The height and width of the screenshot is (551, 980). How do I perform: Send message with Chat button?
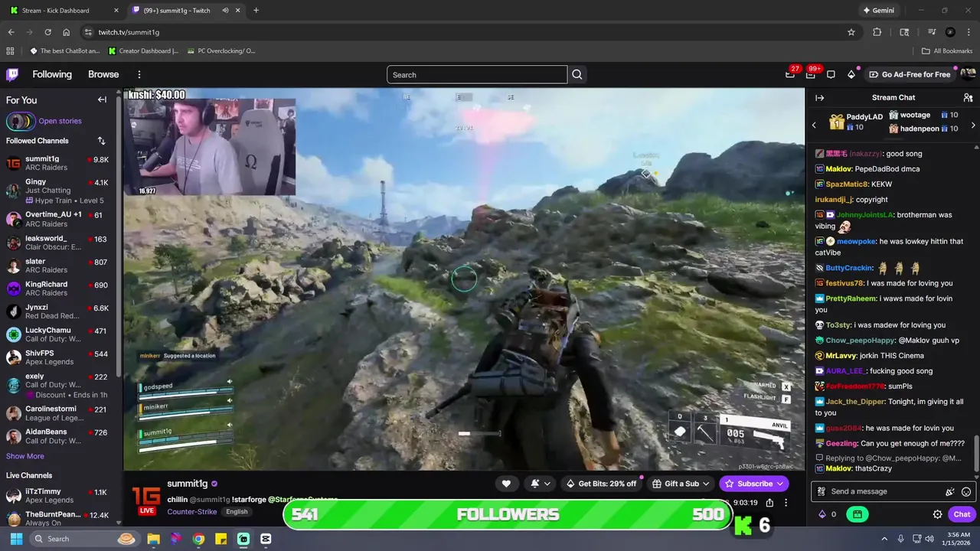pos(962,514)
